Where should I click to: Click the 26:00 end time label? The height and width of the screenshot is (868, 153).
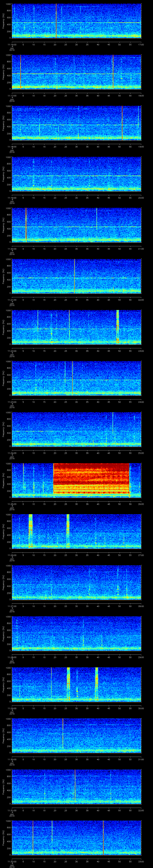[141, 504]
